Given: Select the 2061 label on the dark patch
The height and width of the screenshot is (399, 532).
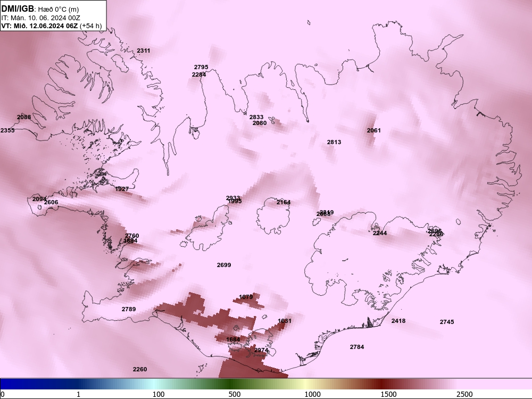Looking at the screenshot, I should coord(373,130).
